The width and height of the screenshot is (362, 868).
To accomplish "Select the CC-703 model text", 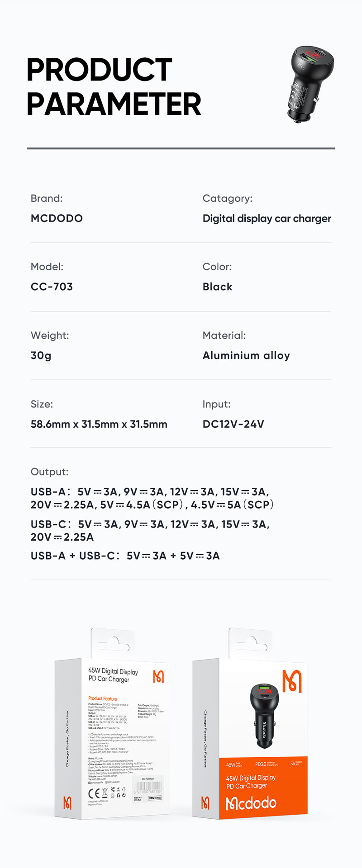I will [52, 287].
